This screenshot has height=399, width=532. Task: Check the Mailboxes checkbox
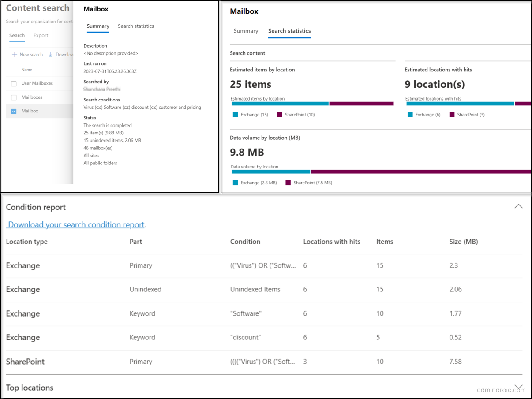click(14, 97)
